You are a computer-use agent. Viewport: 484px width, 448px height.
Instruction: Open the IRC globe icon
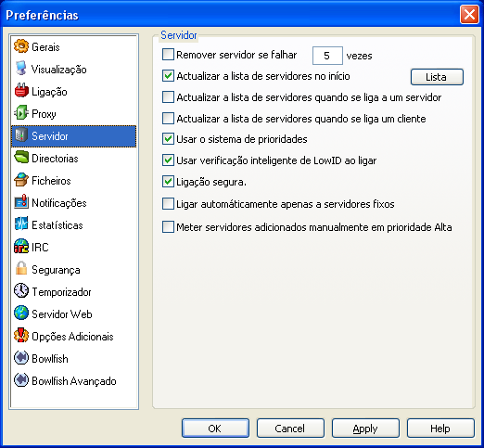click(x=21, y=247)
